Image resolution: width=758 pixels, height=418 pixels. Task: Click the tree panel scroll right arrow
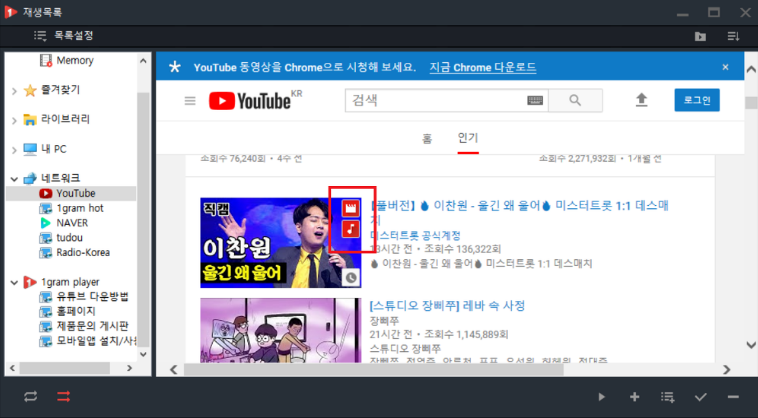coord(130,368)
